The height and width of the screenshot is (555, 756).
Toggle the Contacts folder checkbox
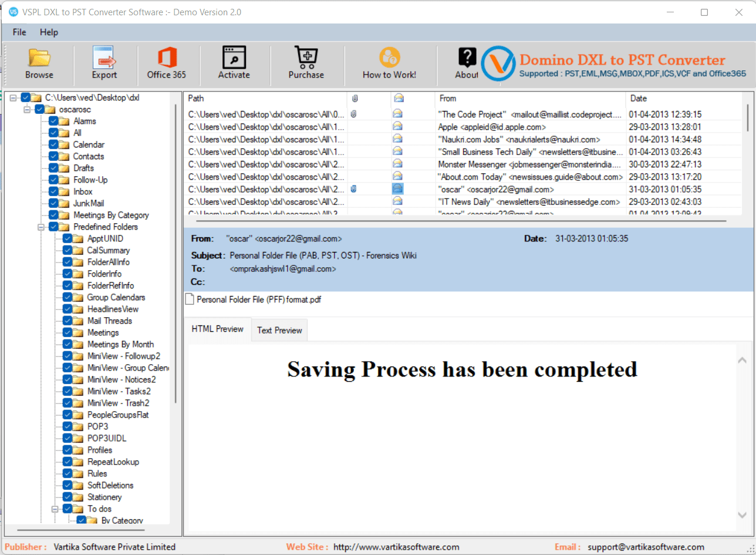[53, 156]
